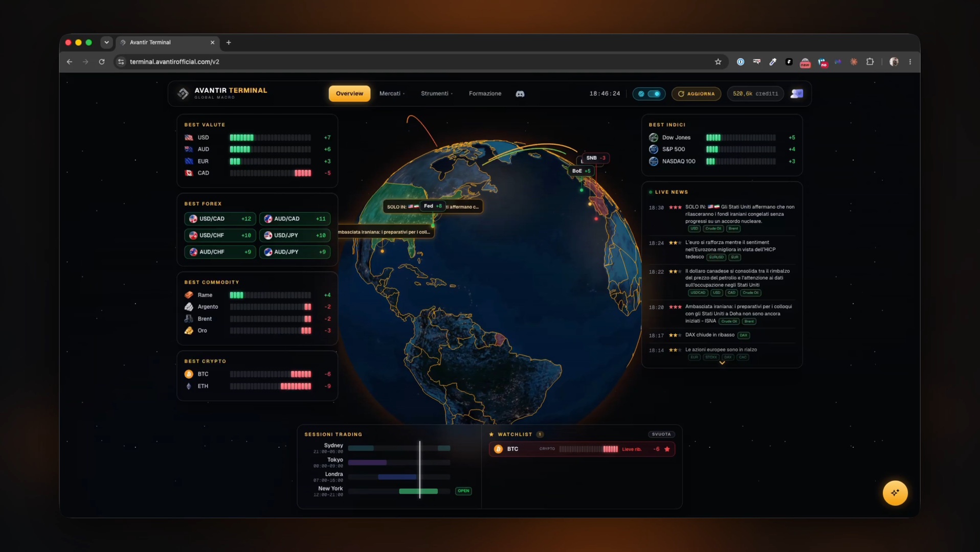Bookmark this page with the star icon
Viewport: 980px width, 552px height.
point(718,61)
